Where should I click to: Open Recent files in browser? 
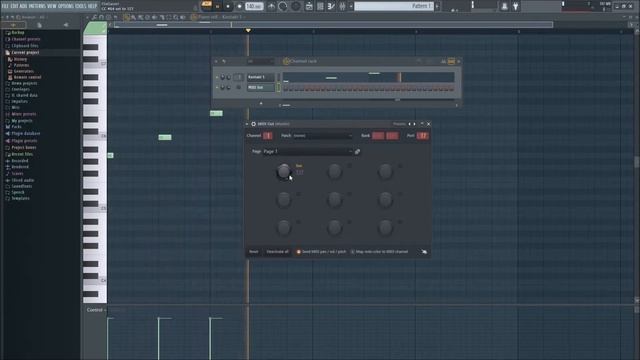[22, 154]
